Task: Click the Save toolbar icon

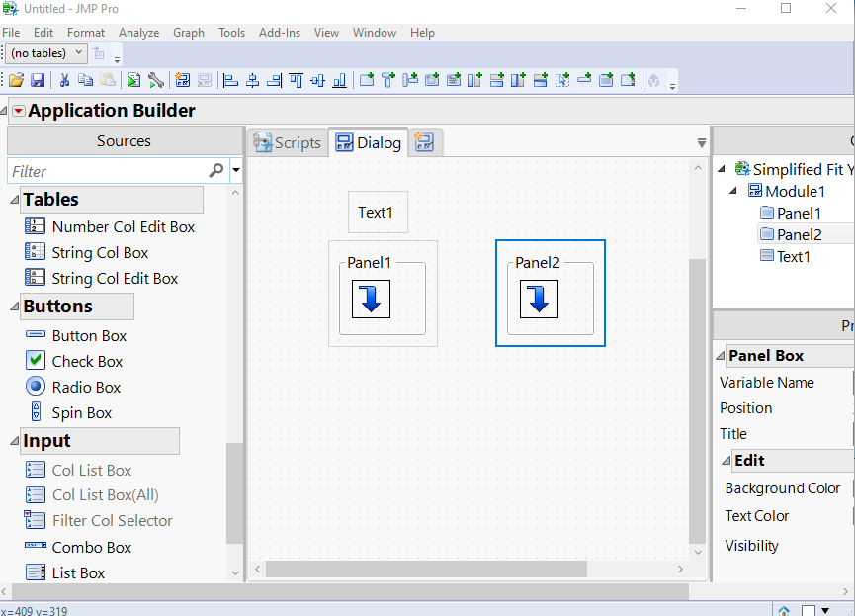Action: coord(38,80)
